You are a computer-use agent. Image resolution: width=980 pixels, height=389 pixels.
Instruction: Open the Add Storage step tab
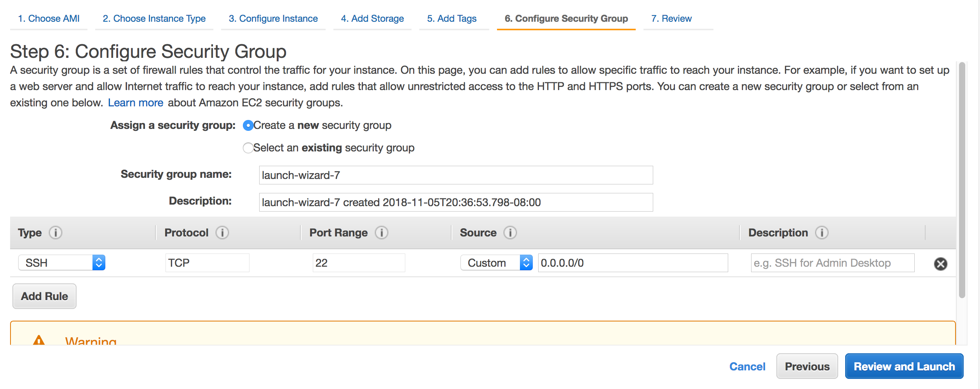372,19
